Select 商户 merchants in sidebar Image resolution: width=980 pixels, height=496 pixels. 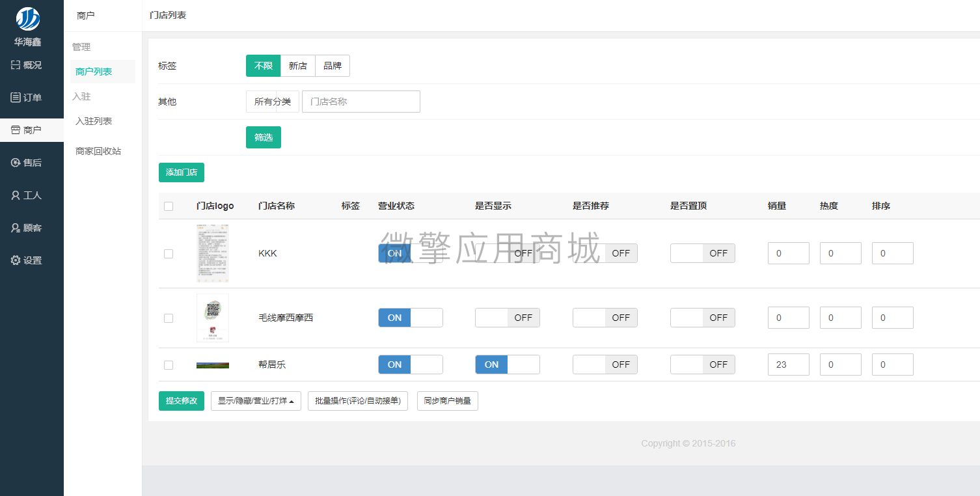(x=32, y=130)
